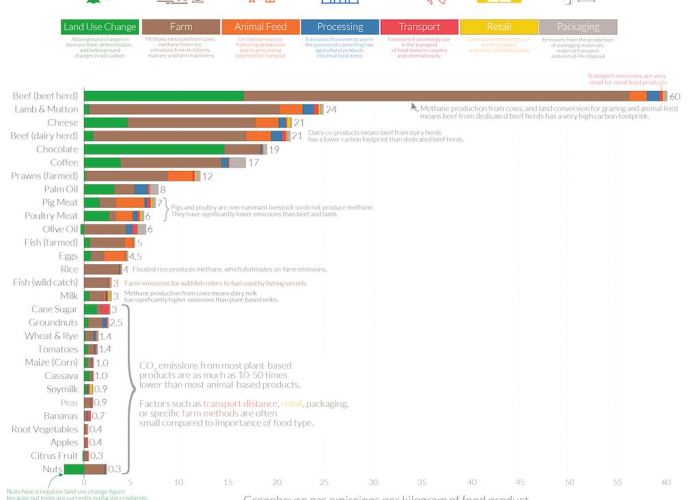Click the '45' tick label on the x-axis
The width and height of the screenshot is (700, 500).
520,482
